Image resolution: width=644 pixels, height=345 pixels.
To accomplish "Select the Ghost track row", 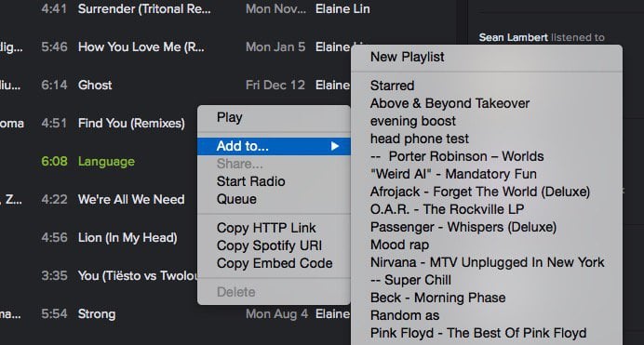I will point(95,85).
